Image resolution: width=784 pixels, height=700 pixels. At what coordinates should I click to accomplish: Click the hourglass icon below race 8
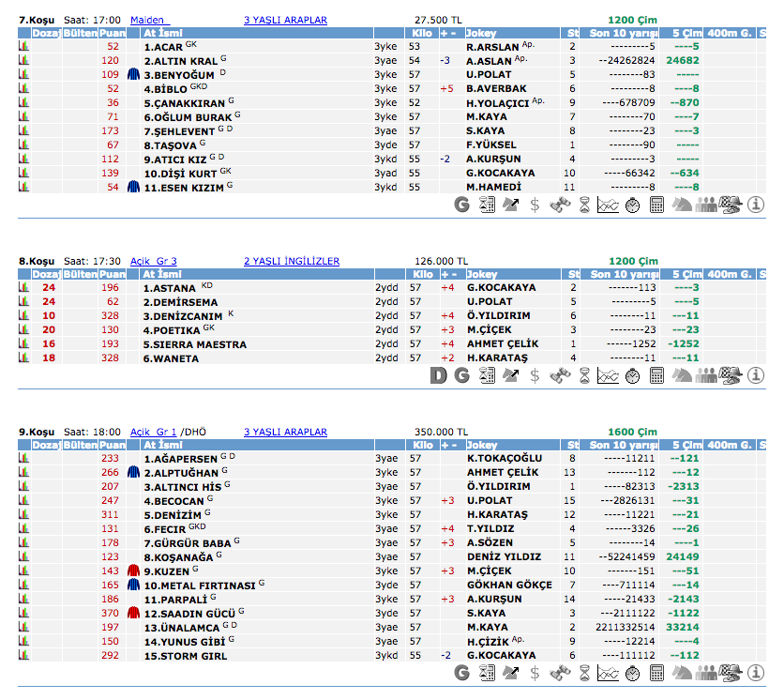[584, 375]
